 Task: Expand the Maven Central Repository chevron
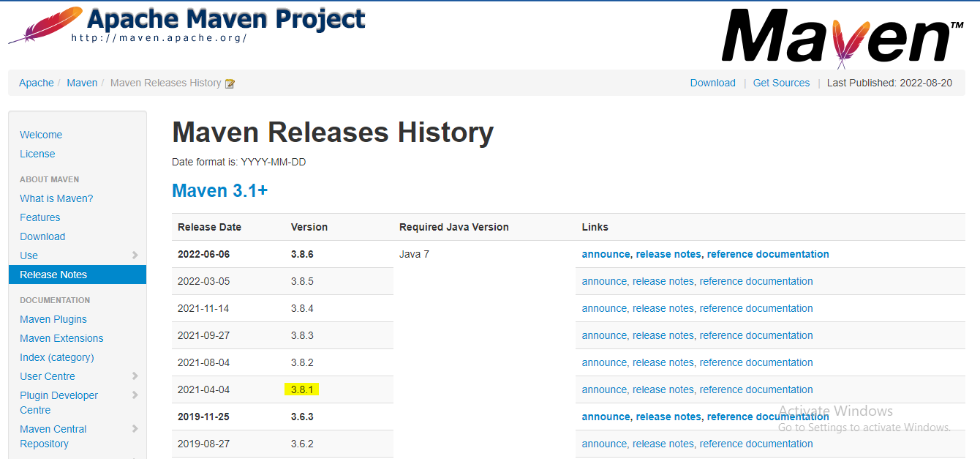(x=135, y=429)
